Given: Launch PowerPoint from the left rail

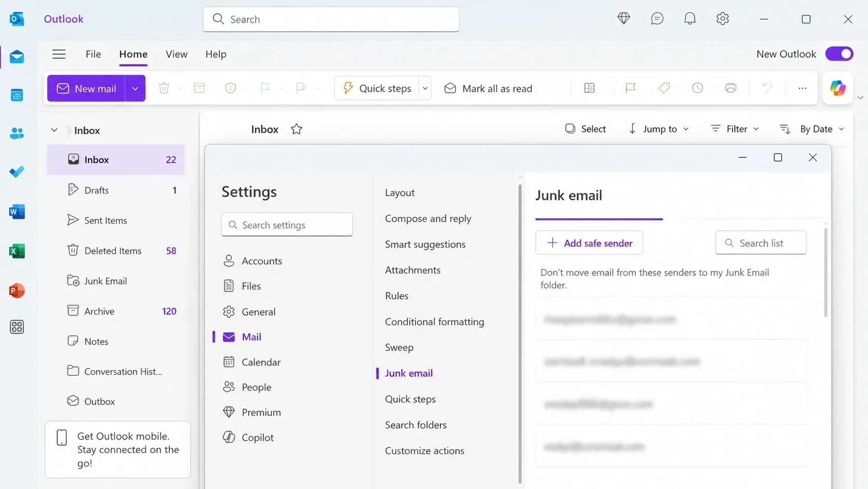Looking at the screenshot, I should [17, 290].
